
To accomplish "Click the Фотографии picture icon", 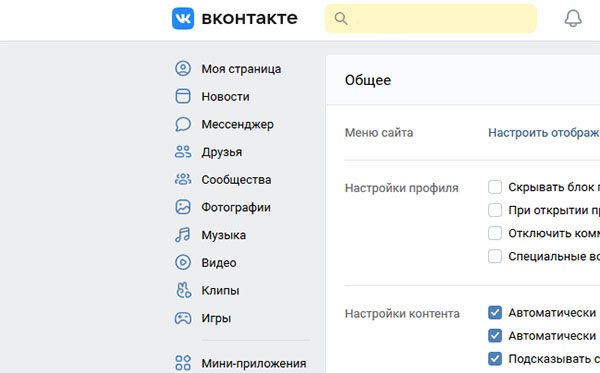I will 183,207.
